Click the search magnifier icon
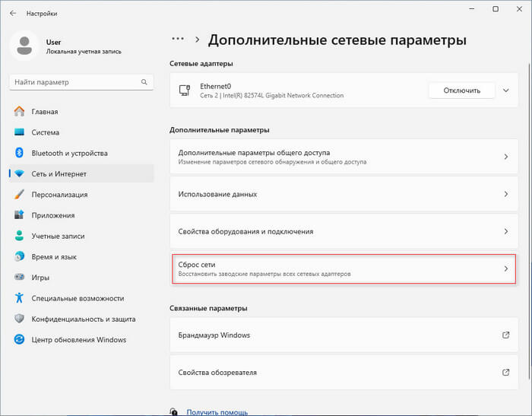The image size is (532, 416). 144,82
